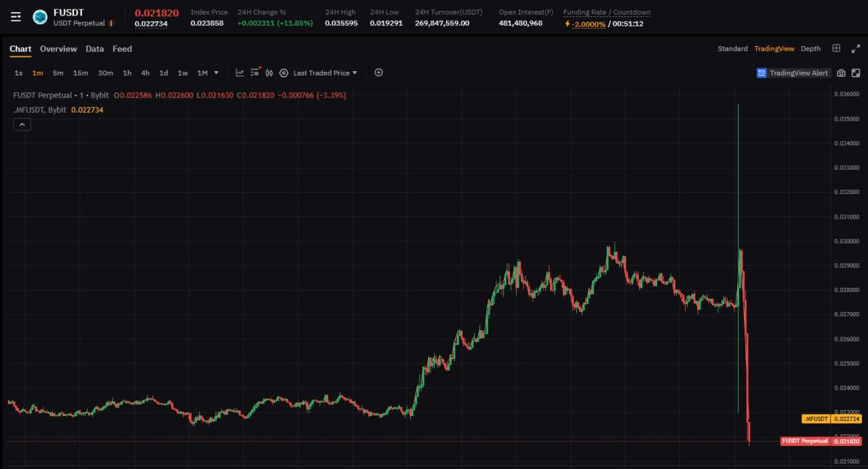Open the hamburger menu

pyautogui.click(x=16, y=17)
